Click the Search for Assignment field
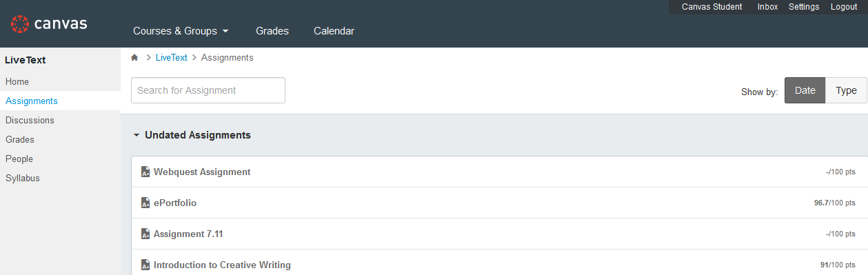The width and height of the screenshot is (868, 275). point(208,90)
